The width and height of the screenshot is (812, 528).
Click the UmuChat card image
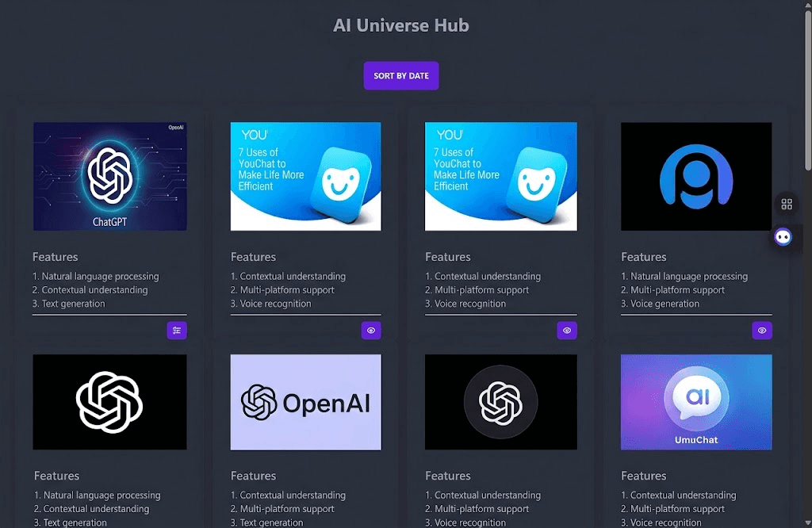pos(696,402)
